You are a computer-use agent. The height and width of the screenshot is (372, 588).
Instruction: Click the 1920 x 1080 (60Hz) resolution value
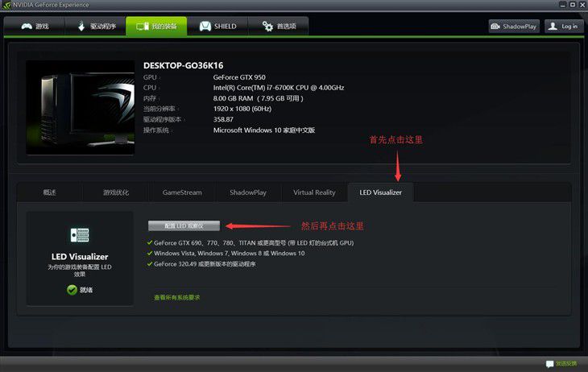(242, 109)
